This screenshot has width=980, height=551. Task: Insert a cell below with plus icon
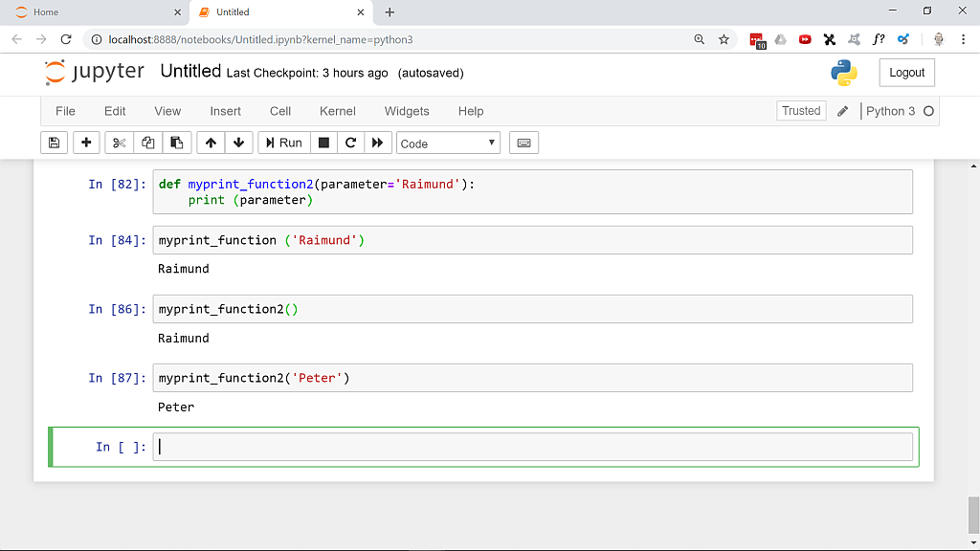pyautogui.click(x=86, y=143)
